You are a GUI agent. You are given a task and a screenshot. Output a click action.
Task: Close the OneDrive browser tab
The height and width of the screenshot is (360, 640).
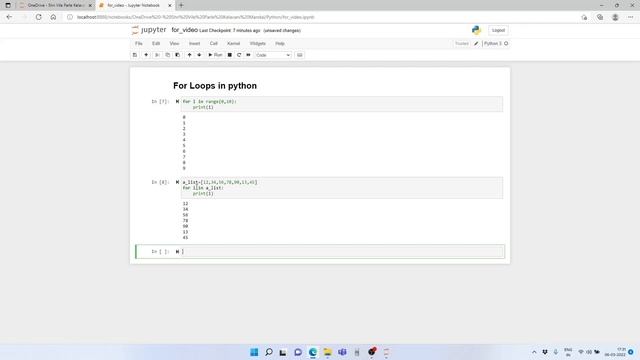(90, 5)
